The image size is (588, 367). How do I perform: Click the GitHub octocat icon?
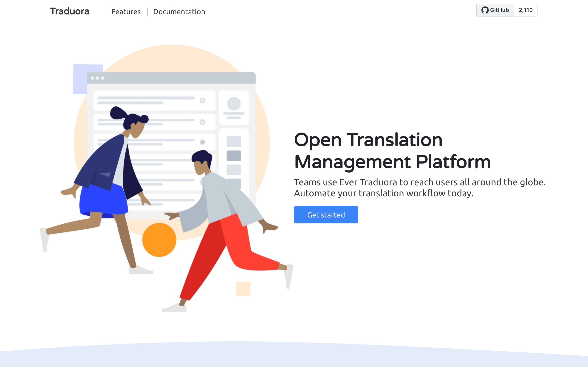click(x=485, y=10)
